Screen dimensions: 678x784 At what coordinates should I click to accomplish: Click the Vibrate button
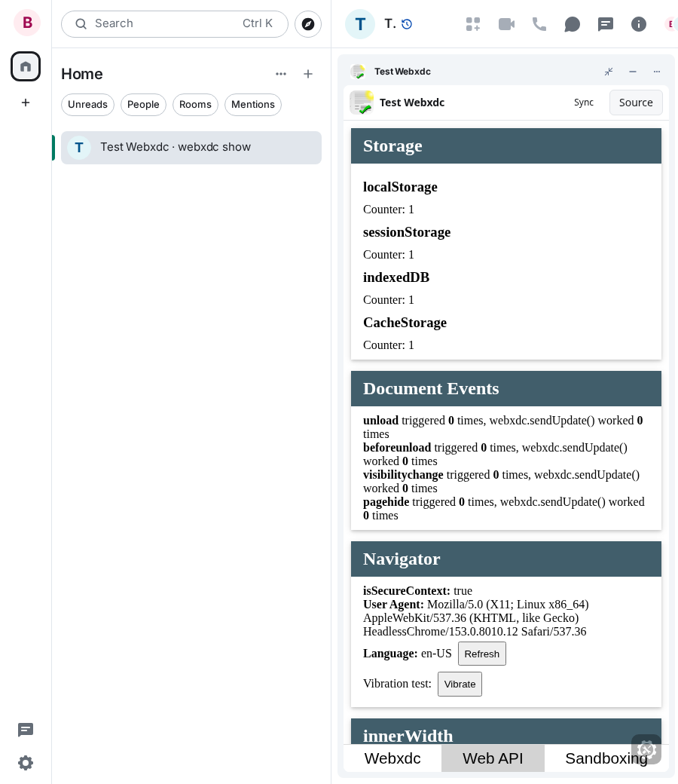tap(460, 684)
